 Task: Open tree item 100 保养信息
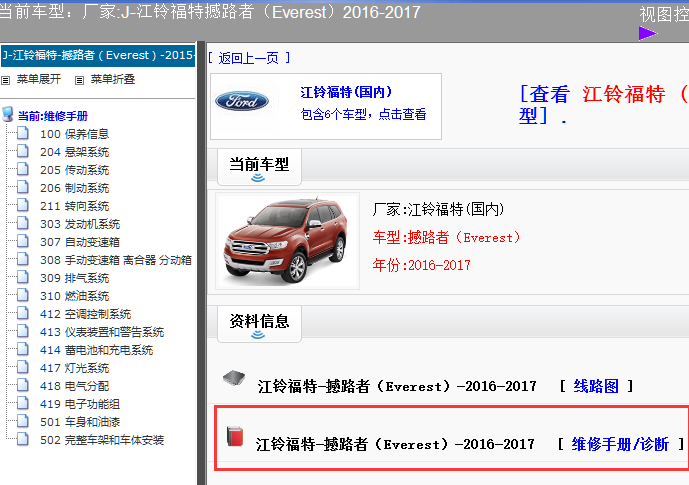74,134
